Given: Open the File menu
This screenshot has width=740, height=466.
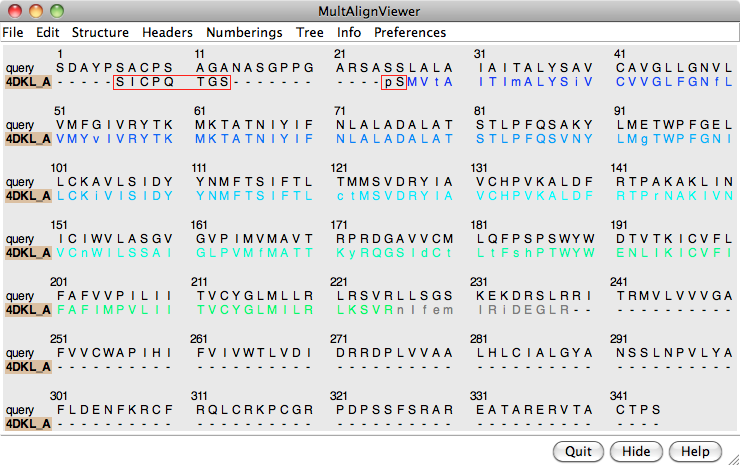Looking at the screenshot, I should coord(13,32).
